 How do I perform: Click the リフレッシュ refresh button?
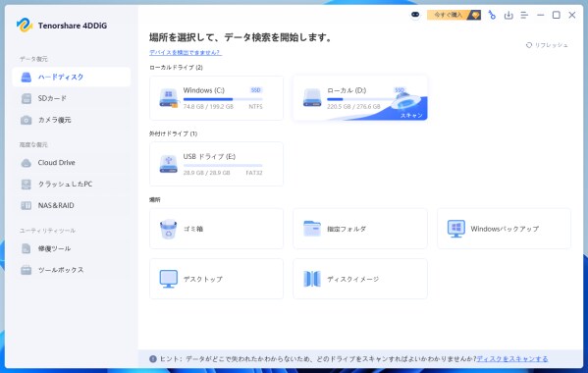coord(547,45)
